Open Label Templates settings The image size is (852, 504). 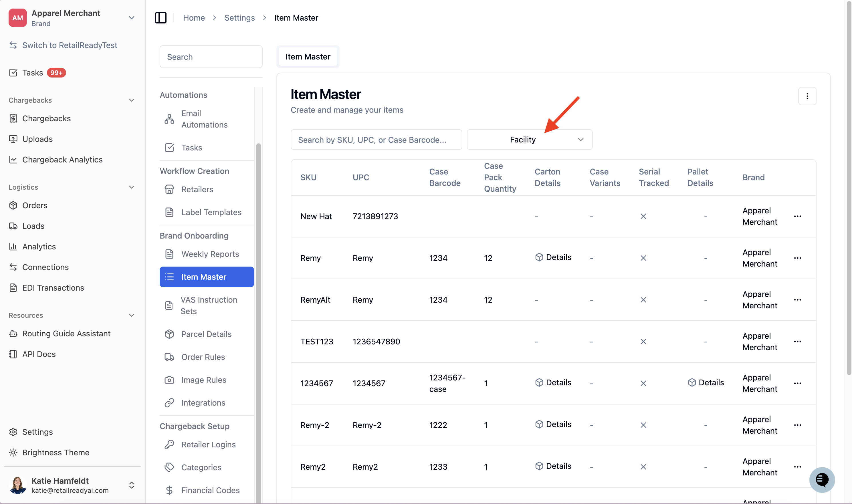tap(207, 212)
